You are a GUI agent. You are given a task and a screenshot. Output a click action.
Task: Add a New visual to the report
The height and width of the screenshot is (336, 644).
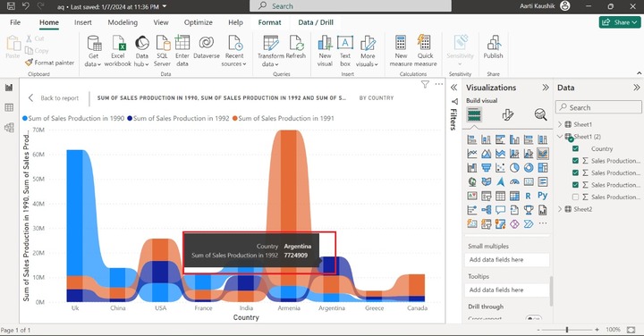[325, 51]
